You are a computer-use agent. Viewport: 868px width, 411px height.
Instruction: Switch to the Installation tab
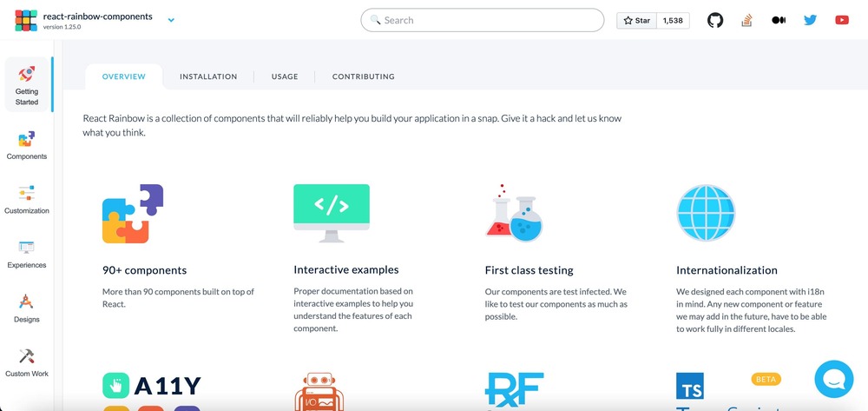coord(208,76)
